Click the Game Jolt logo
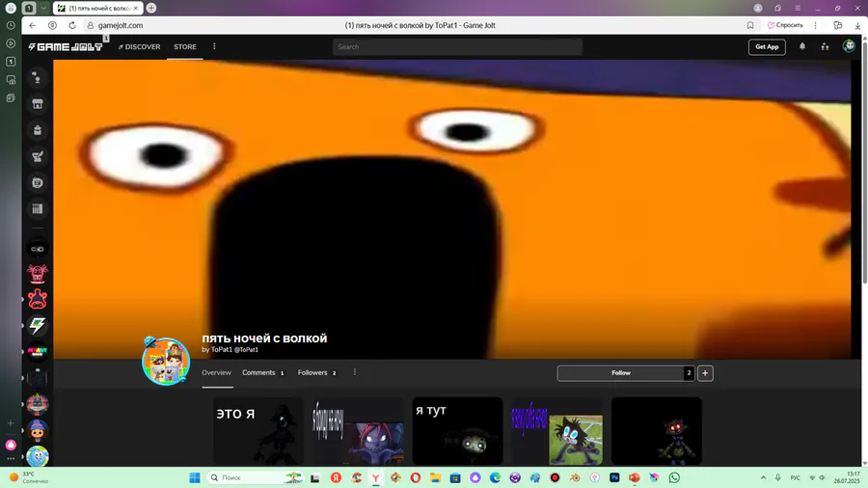Screen dimensions: 868x488 pyautogui.click(x=66, y=47)
